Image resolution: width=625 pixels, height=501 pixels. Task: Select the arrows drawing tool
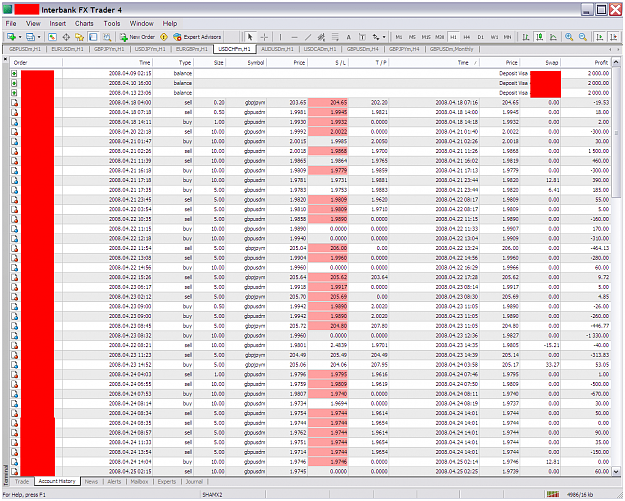376,37
